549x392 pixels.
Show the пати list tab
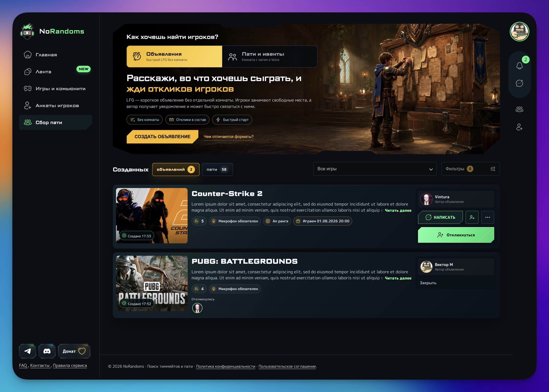point(217,169)
